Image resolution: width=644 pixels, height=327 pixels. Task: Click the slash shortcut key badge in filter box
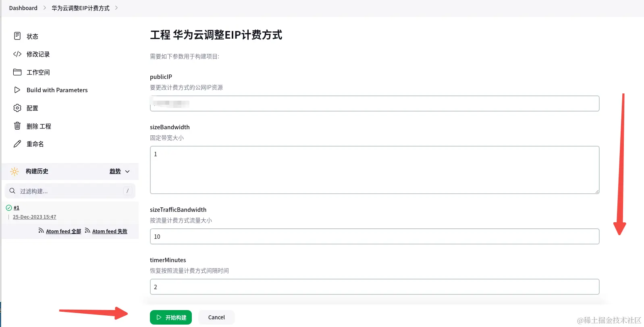tap(127, 191)
